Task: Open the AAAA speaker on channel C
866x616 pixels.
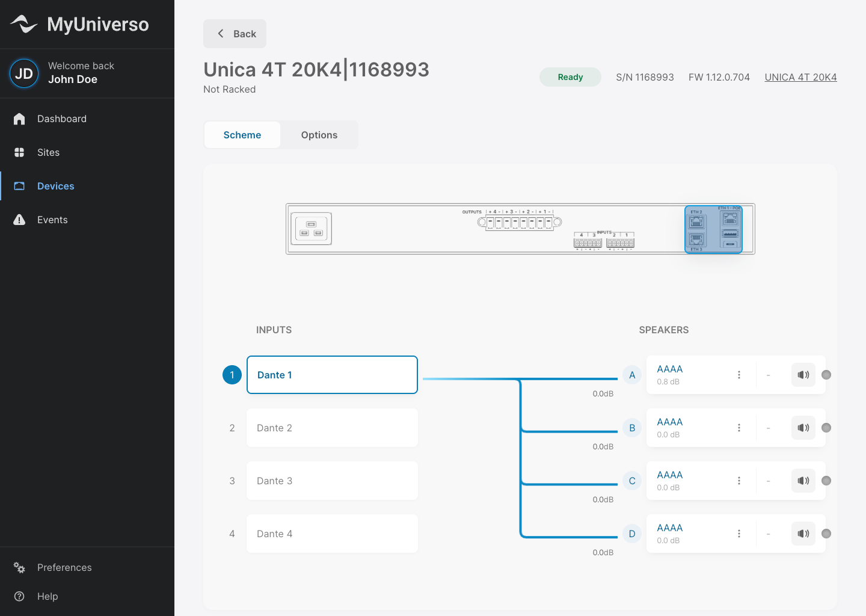Action: click(670, 475)
